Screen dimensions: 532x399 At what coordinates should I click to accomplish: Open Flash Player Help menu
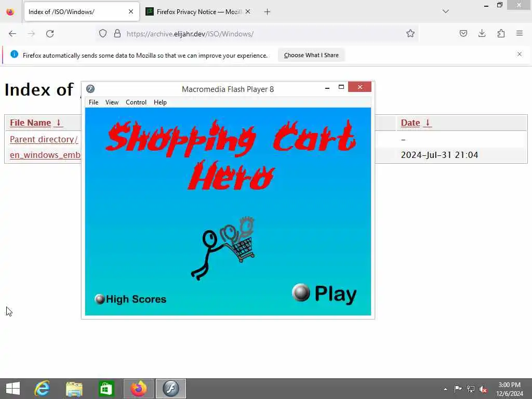tap(160, 102)
